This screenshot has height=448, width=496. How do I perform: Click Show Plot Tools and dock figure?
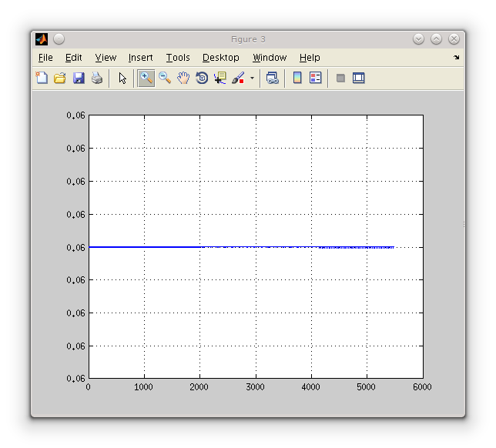pos(359,78)
